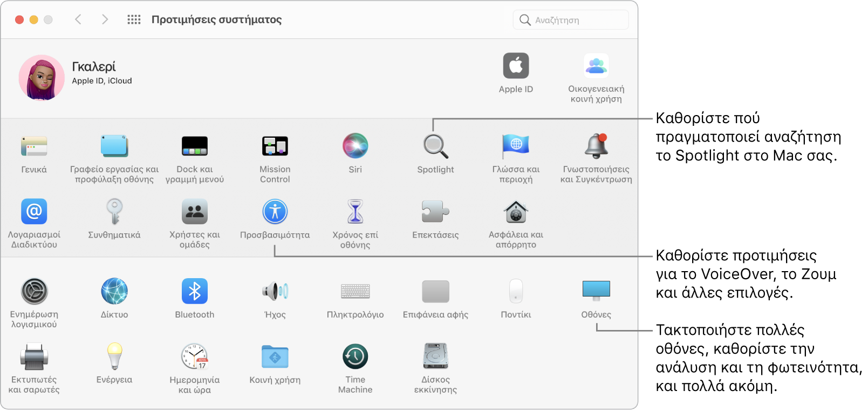Click the Γκαλερί user name
Image resolution: width=868 pixels, height=411 pixels.
click(94, 66)
